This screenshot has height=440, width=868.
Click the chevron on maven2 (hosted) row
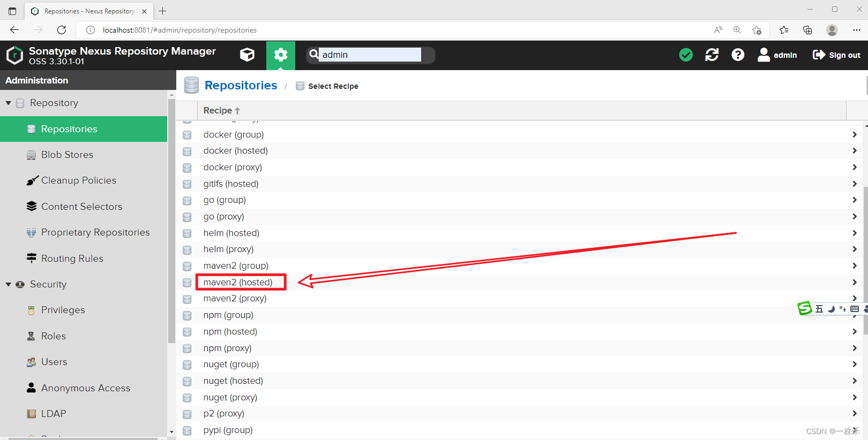point(855,282)
